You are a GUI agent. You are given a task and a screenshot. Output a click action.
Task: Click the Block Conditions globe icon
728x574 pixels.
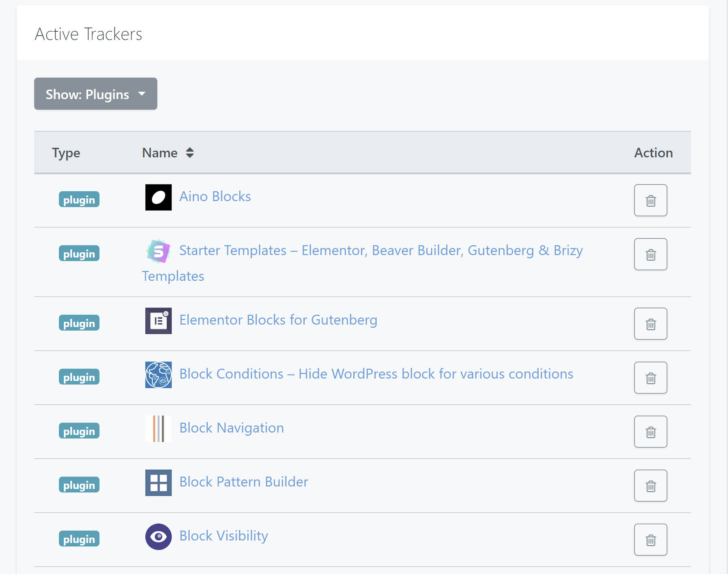tap(158, 375)
